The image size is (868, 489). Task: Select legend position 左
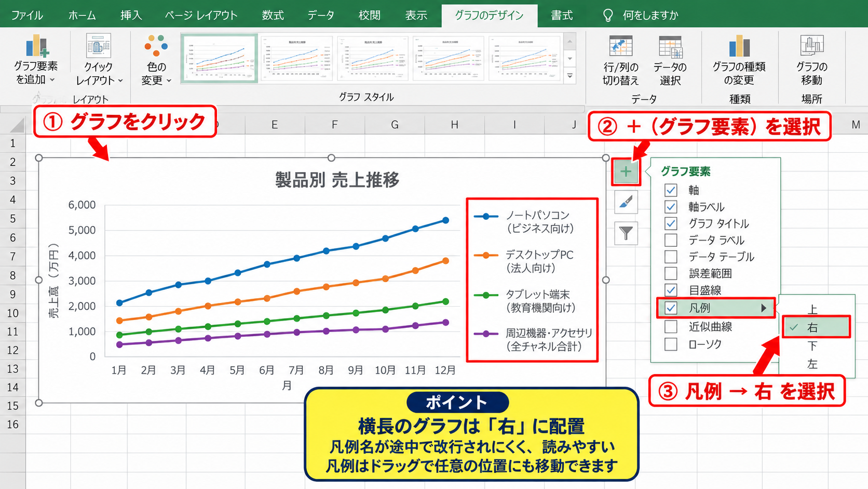812,364
